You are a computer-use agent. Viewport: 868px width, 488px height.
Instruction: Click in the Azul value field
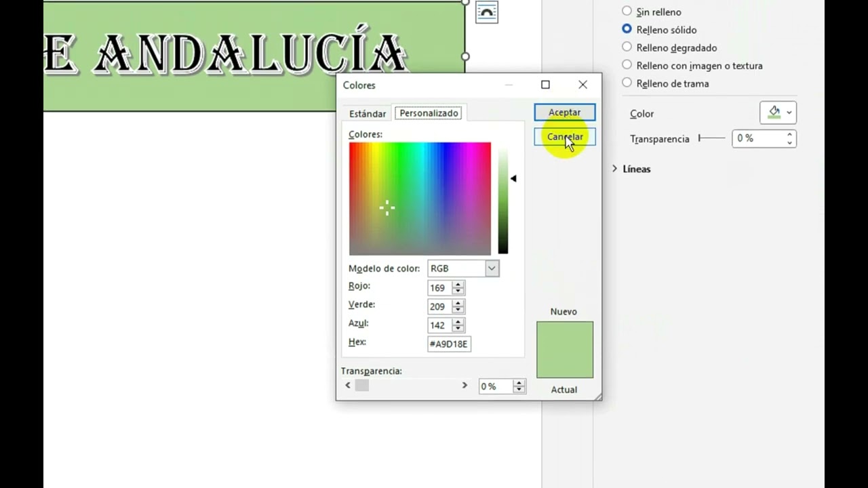pos(439,325)
